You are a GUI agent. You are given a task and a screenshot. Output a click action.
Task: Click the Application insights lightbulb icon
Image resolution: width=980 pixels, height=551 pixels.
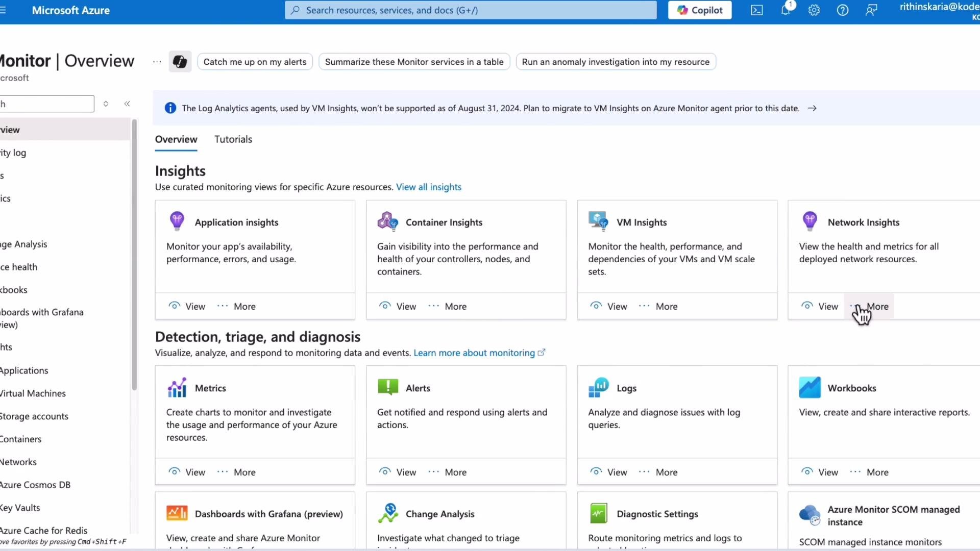pos(177,221)
